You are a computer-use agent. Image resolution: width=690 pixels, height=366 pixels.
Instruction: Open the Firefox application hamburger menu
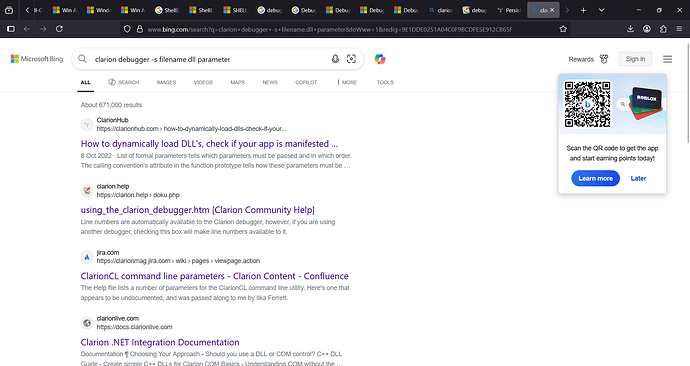[x=679, y=29]
